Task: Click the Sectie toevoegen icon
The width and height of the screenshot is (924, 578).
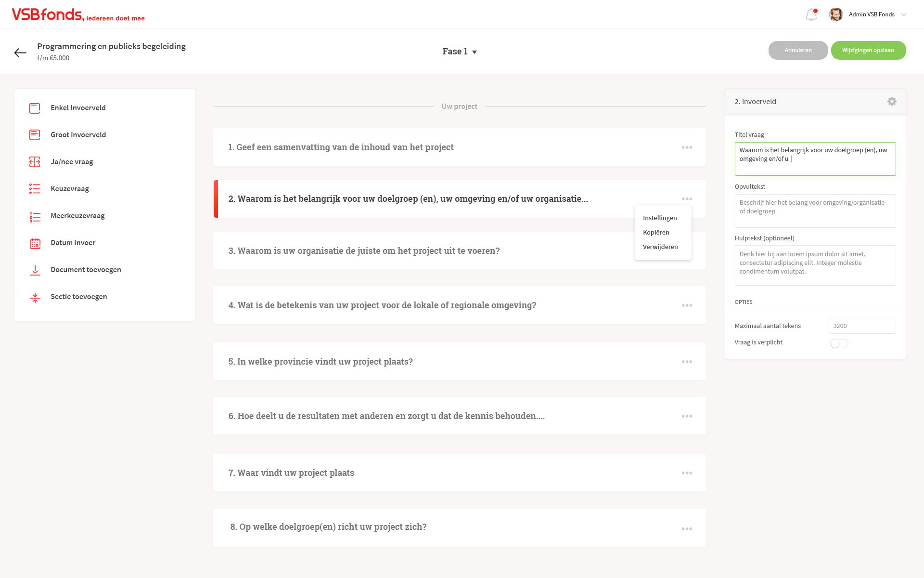Action: coord(35,298)
